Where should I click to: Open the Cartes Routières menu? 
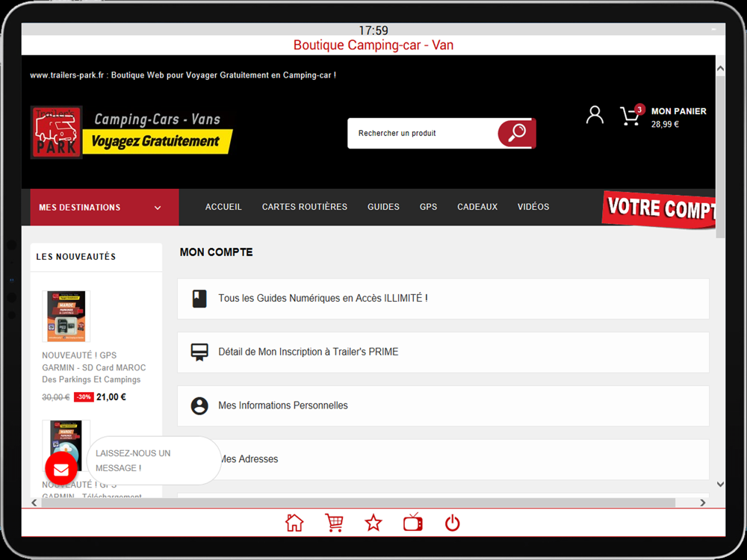[305, 207]
